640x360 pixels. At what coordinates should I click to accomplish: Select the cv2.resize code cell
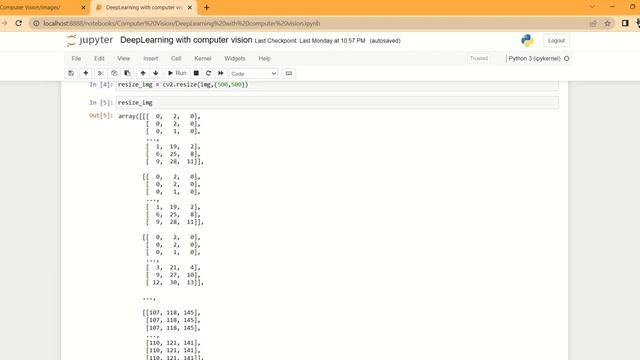pos(337,85)
